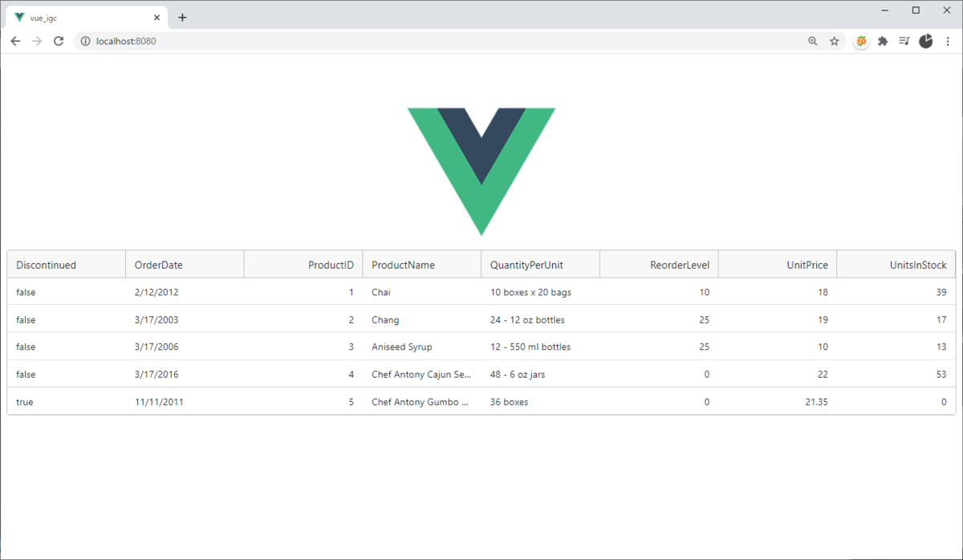View site information icon beside URL
Screen dimensions: 963x560
pos(85,41)
